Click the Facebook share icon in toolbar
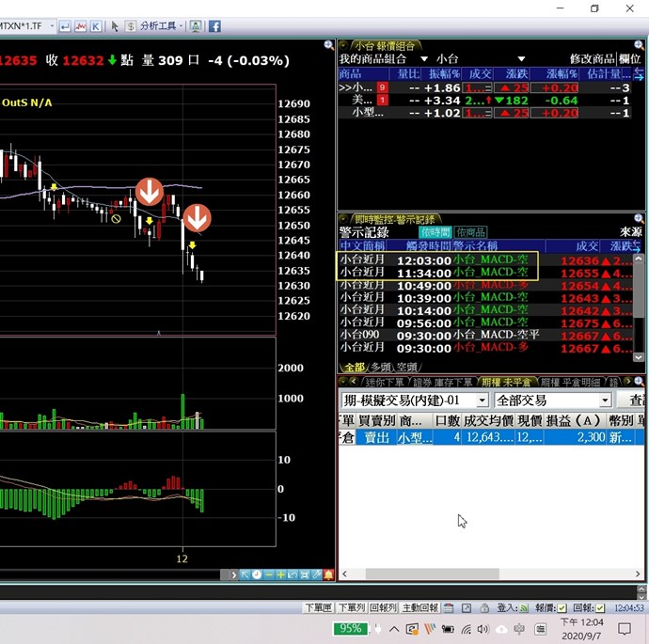649x644 pixels. (x=214, y=26)
